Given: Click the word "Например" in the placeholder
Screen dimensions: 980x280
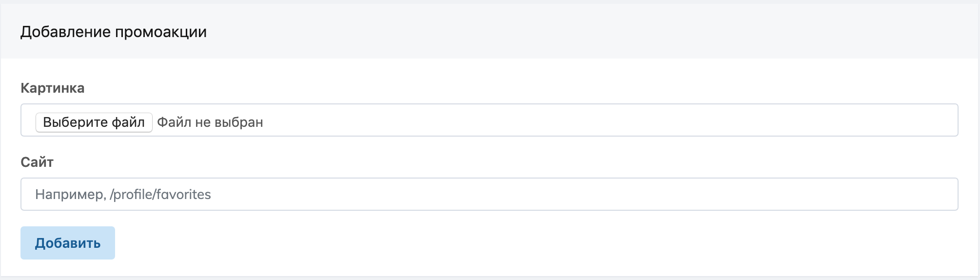Looking at the screenshot, I should click(70, 195).
